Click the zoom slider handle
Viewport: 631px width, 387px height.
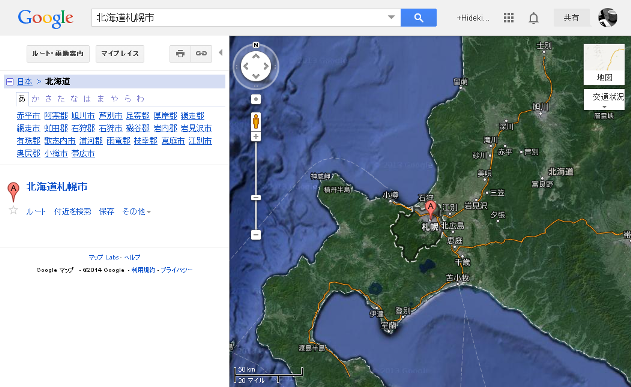(x=256, y=198)
